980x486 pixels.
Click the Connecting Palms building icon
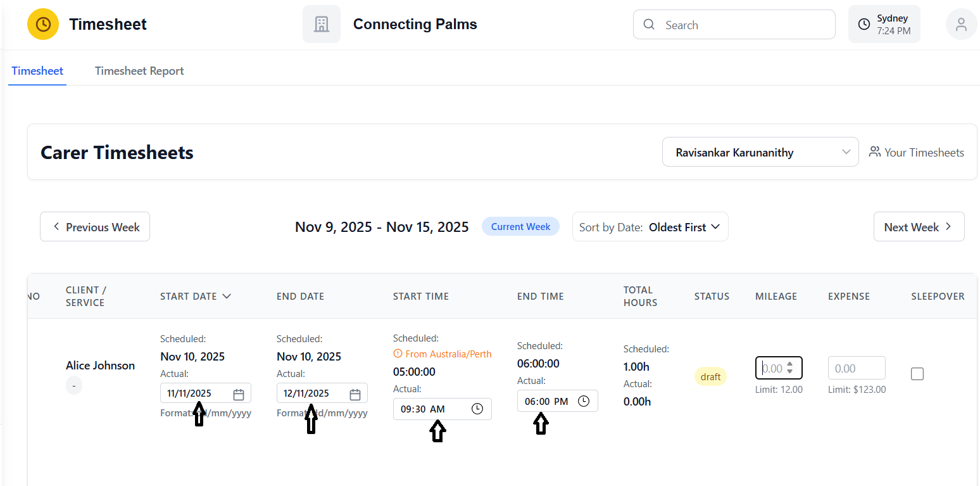[322, 24]
